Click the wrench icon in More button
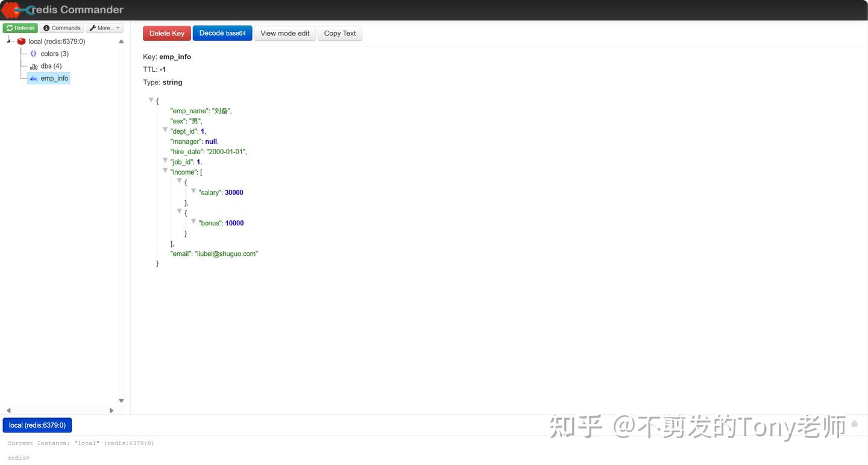Viewport: 868px width, 465px height. click(x=94, y=28)
